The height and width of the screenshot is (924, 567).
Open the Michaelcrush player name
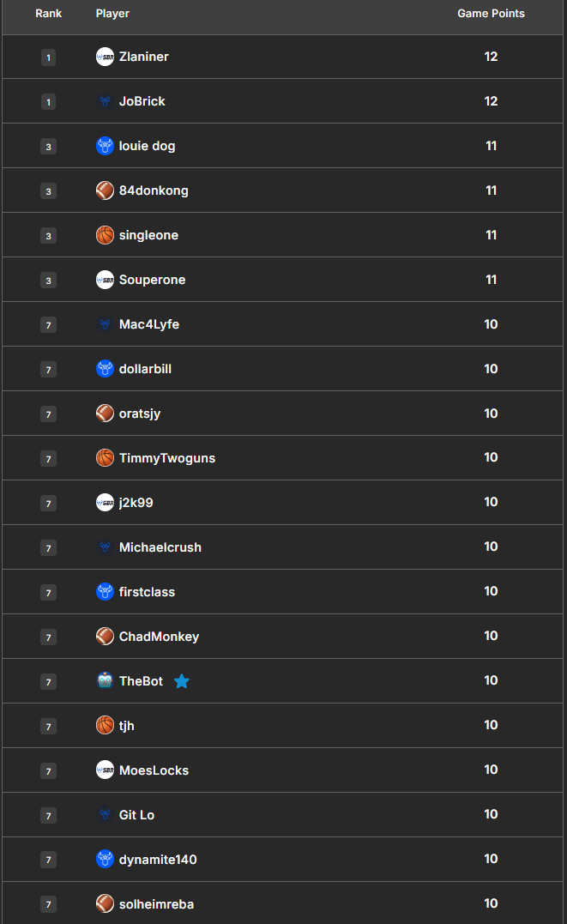coord(160,547)
